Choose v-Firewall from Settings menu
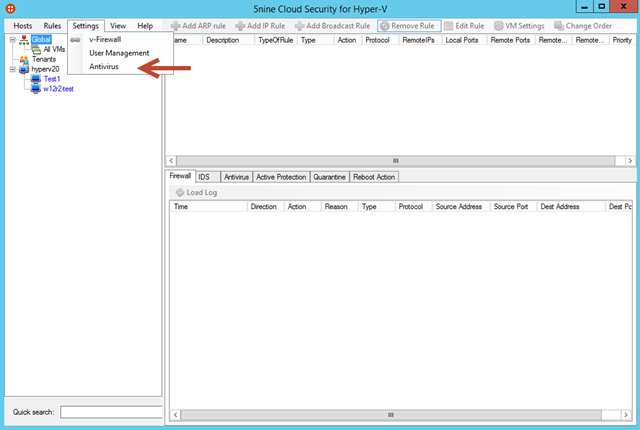Image resolution: width=640 pixels, height=430 pixels. (x=105, y=40)
